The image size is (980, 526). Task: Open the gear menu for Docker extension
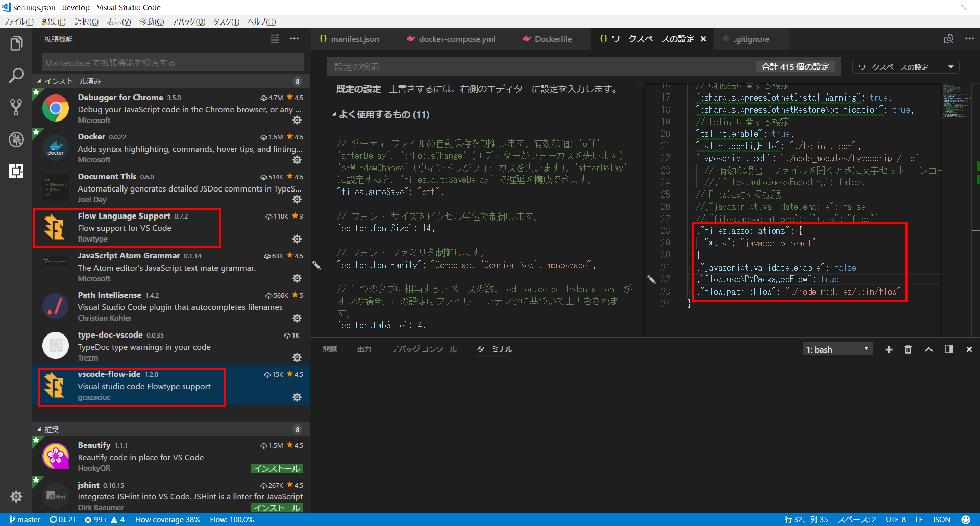point(297,160)
